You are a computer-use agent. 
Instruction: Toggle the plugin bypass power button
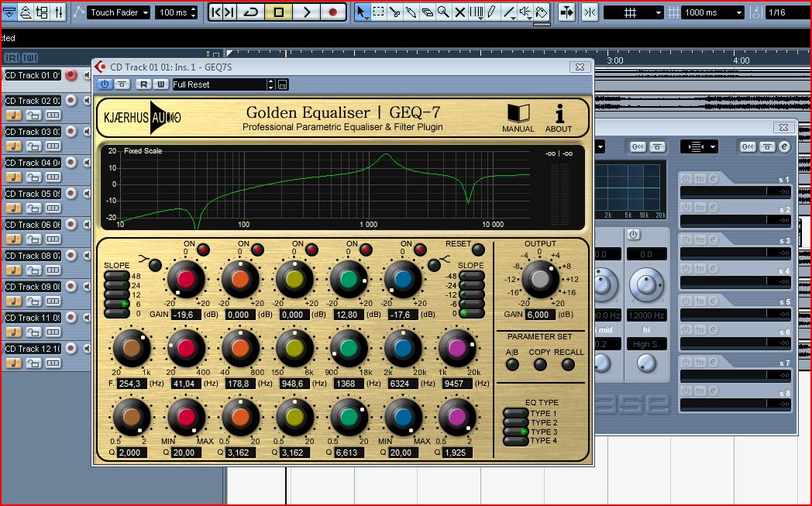105,84
